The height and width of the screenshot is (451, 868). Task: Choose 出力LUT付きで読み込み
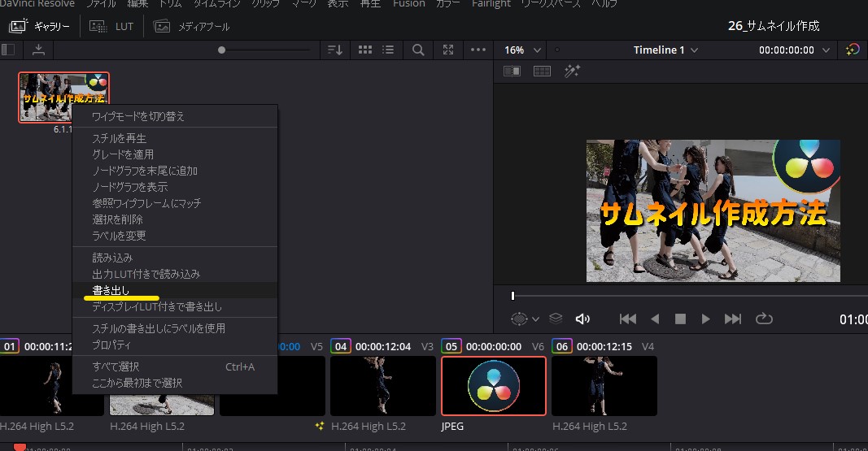[175, 274]
